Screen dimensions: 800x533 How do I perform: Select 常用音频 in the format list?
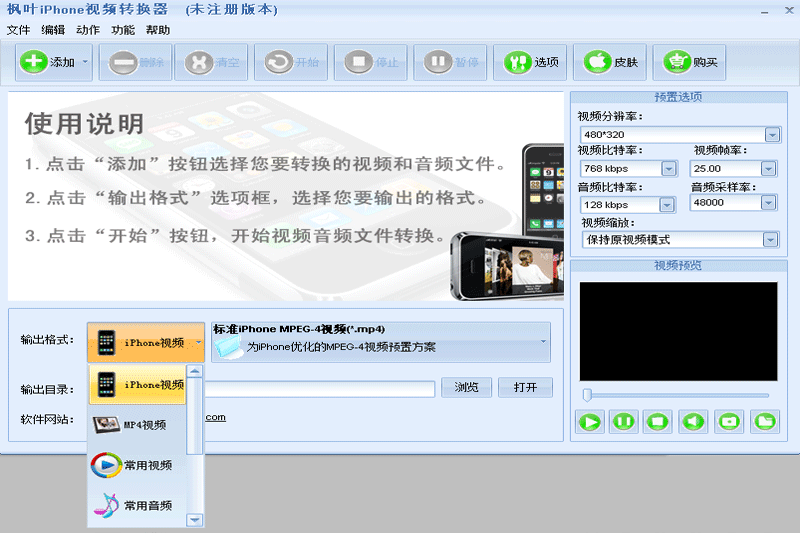click(x=137, y=505)
